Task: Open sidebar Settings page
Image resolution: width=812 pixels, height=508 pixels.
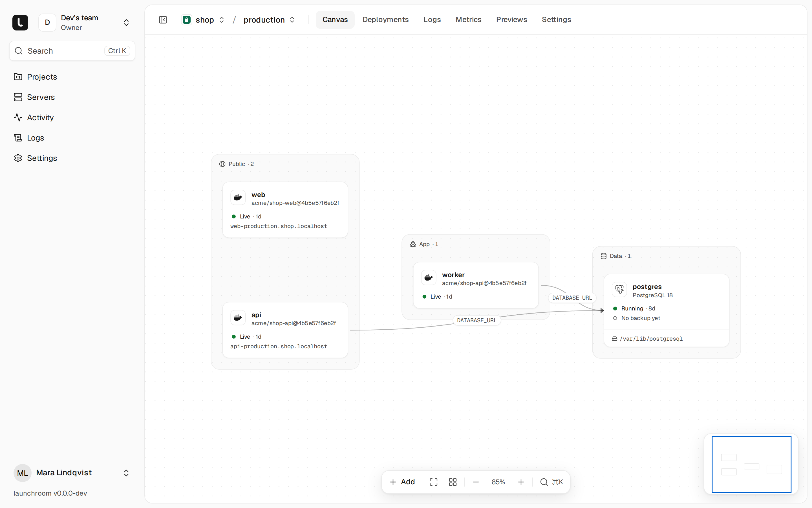Action: (x=72, y=158)
